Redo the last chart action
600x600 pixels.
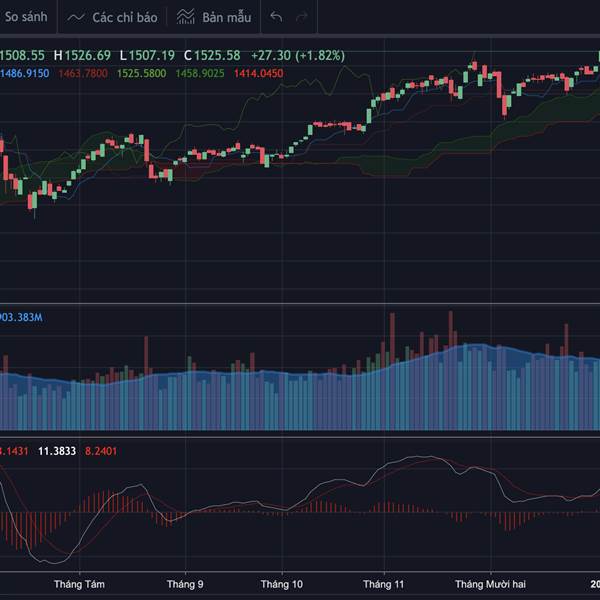[x=302, y=17]
